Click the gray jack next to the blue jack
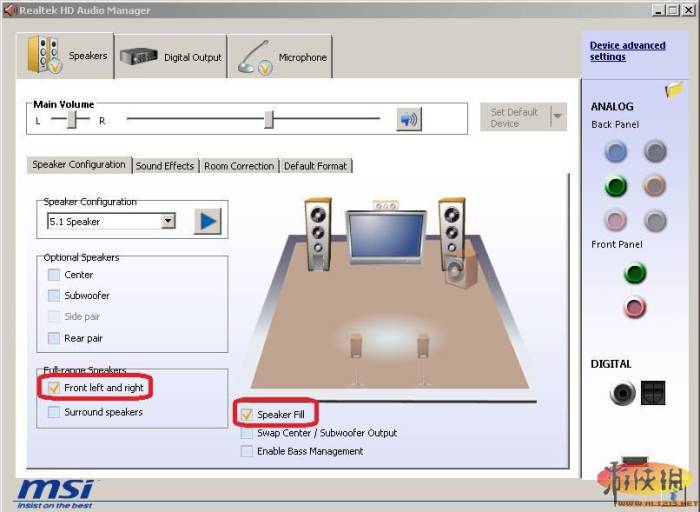The width and height of the screenshot is (700, 512). (x=655, y=151)
